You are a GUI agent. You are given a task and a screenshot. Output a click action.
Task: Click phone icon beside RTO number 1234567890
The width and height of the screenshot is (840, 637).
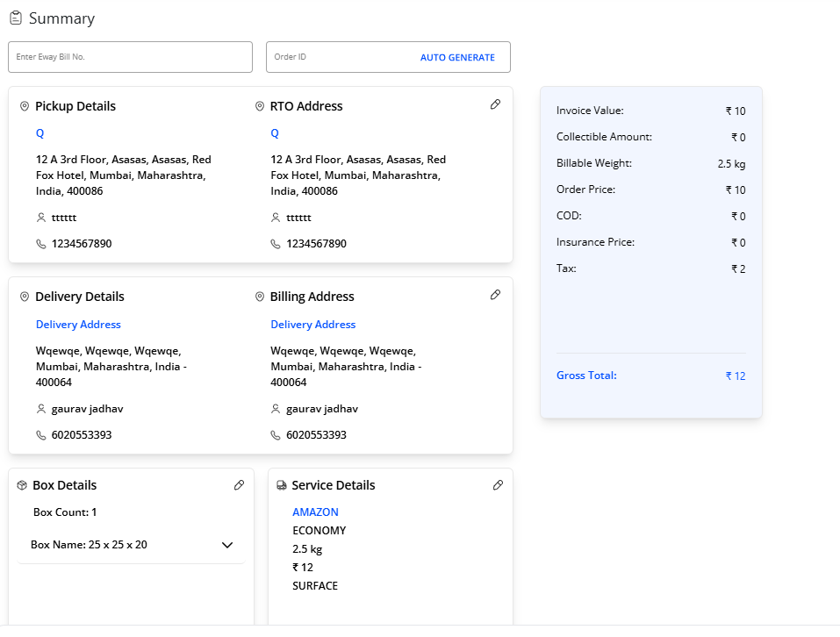[276, 244]
